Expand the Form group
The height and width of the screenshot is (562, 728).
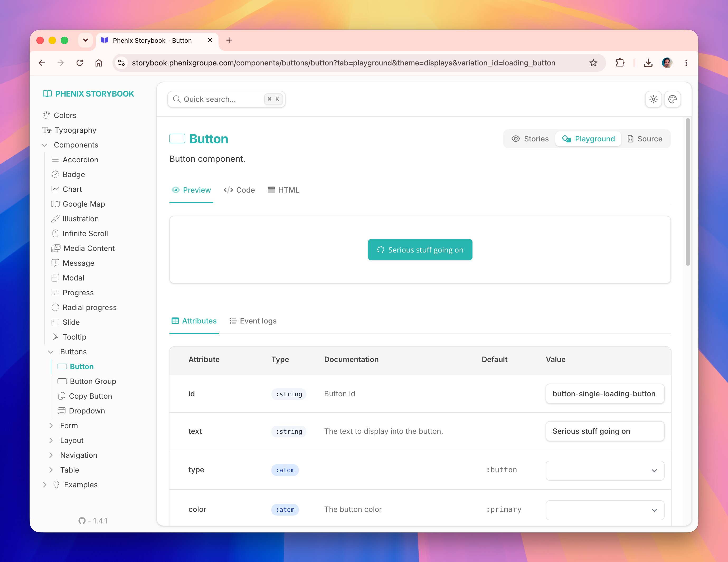click(x=51, y=425)
